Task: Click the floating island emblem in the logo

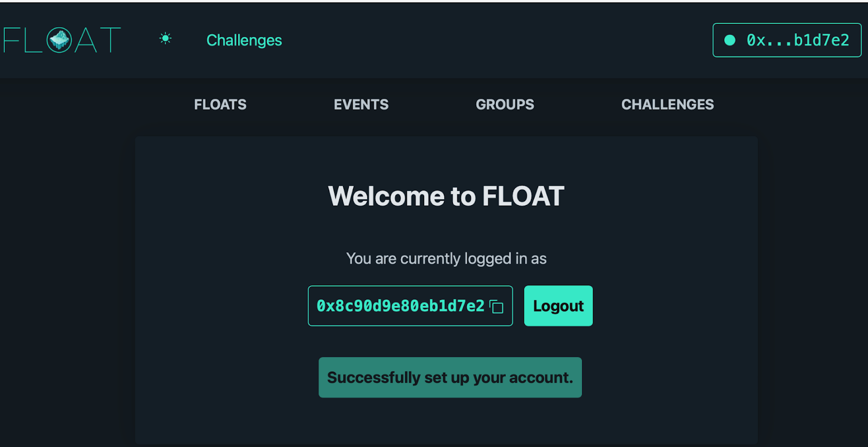Action: tap(59, 40)
